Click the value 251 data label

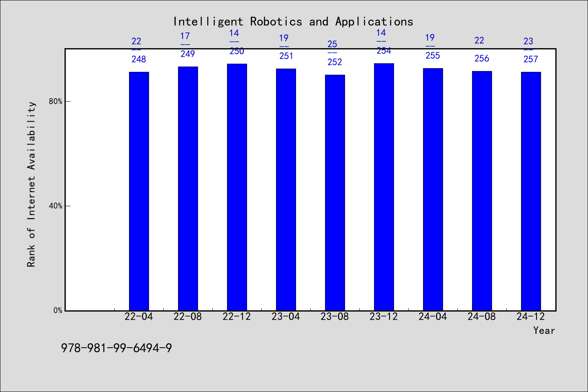coord(286,56)
